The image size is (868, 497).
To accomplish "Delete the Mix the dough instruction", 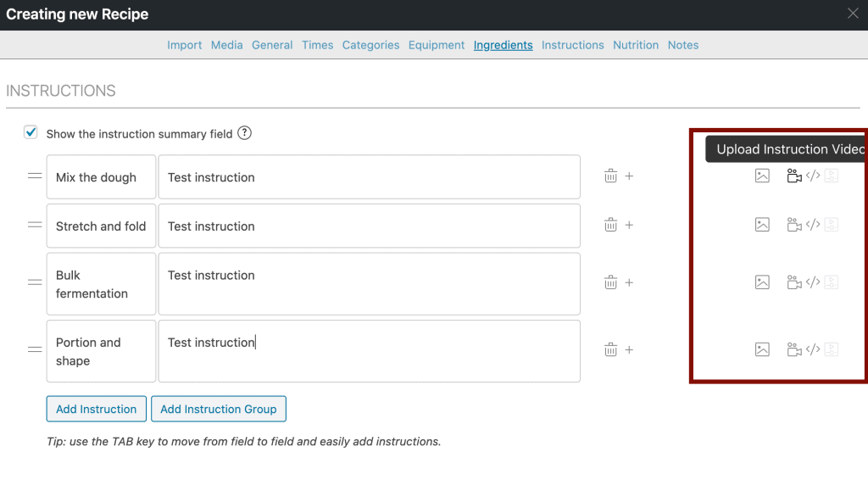I will pyautogui.click(x=610, y=176).
